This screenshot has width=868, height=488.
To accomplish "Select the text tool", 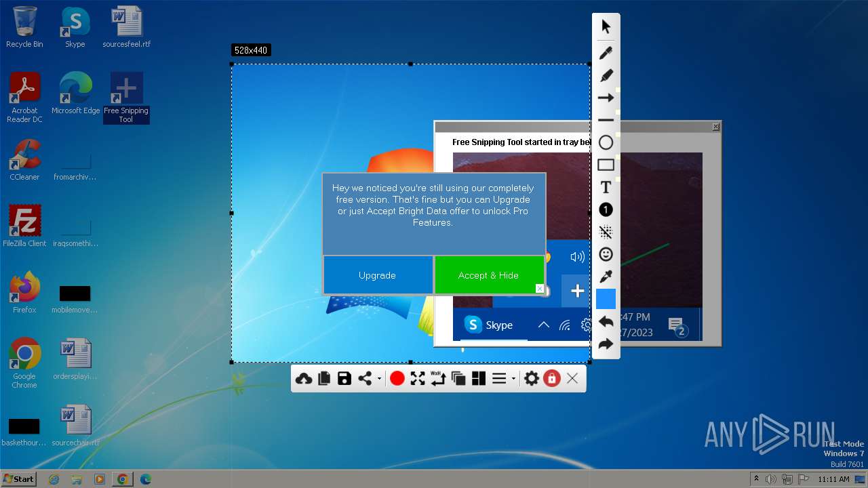I will click(606, 187).
